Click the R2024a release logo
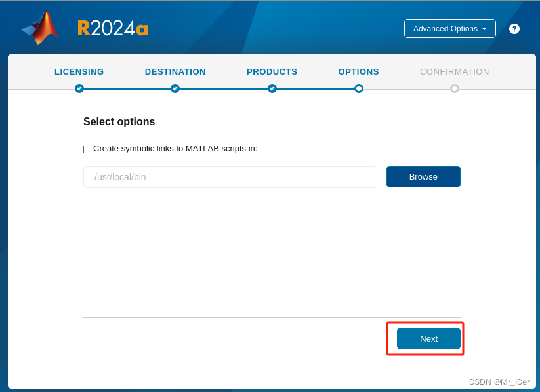This screenshot has width=540, height=392. click(x=112, y=28)
